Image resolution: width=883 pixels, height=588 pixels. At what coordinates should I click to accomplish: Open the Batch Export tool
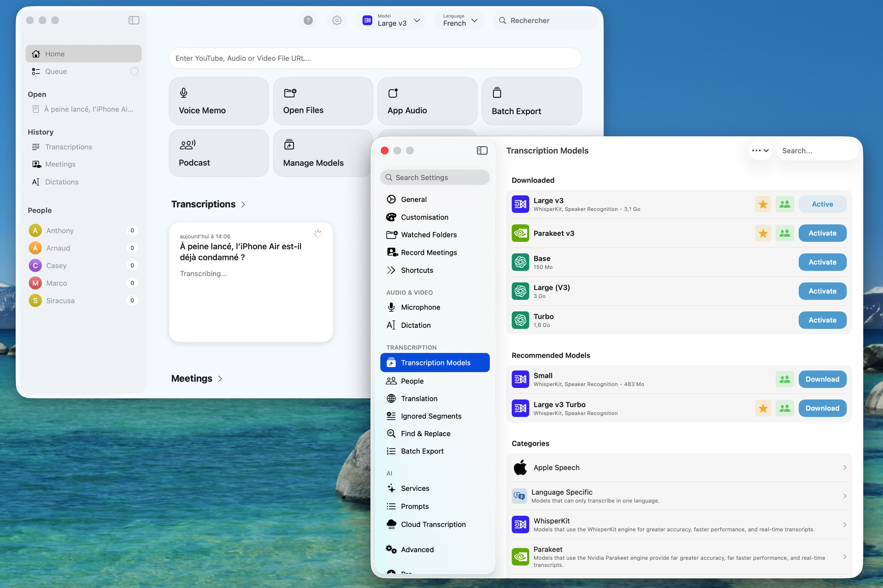pos(531,100)
